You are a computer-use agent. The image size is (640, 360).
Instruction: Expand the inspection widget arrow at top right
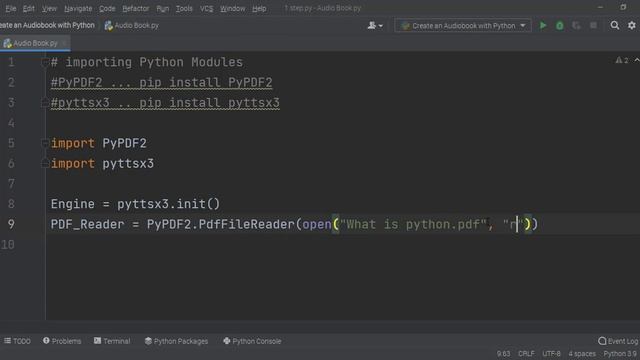click(x=636, y=60)
